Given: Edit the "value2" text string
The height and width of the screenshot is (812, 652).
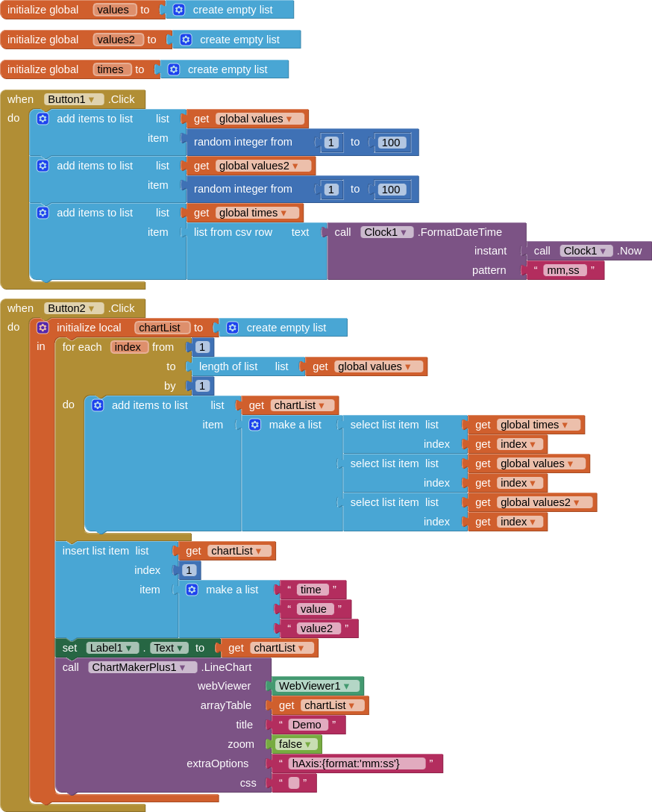Looking at the screenshot, I should (x=319, y=628).
